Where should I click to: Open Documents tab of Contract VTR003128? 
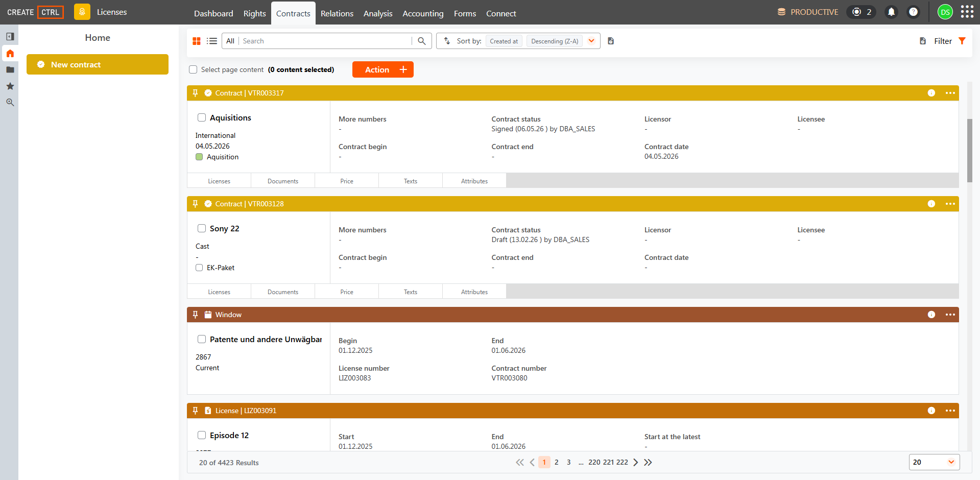click(283, 292)
